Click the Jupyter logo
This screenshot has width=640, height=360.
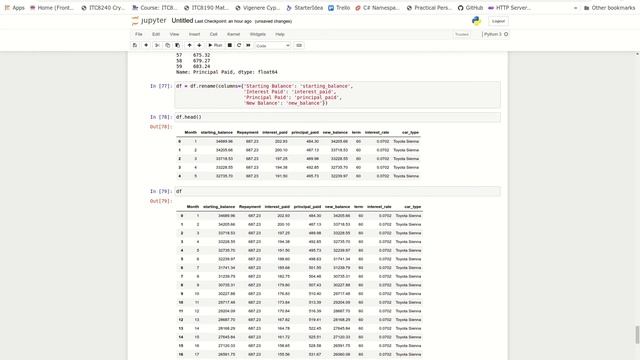pos(149,21)
